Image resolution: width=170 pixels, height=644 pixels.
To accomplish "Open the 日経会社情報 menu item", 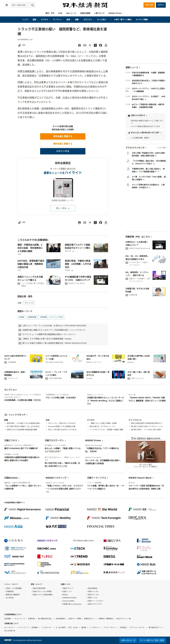I will coord(85,13).
